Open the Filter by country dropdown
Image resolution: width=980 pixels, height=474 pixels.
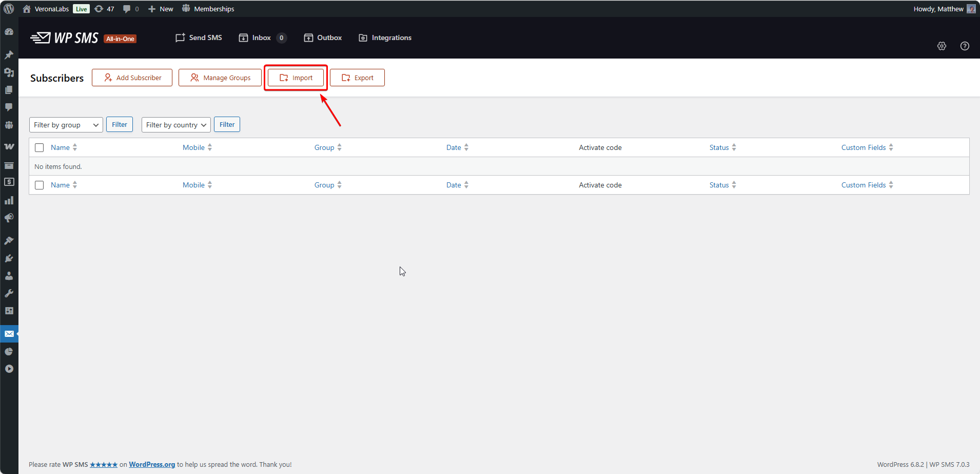tap(175, 124)
